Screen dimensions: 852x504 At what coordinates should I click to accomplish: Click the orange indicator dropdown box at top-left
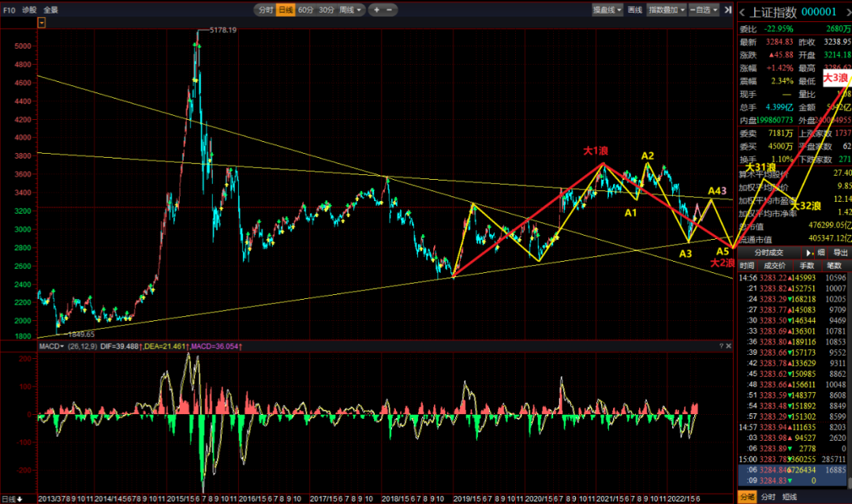click(x=42, y=23)
